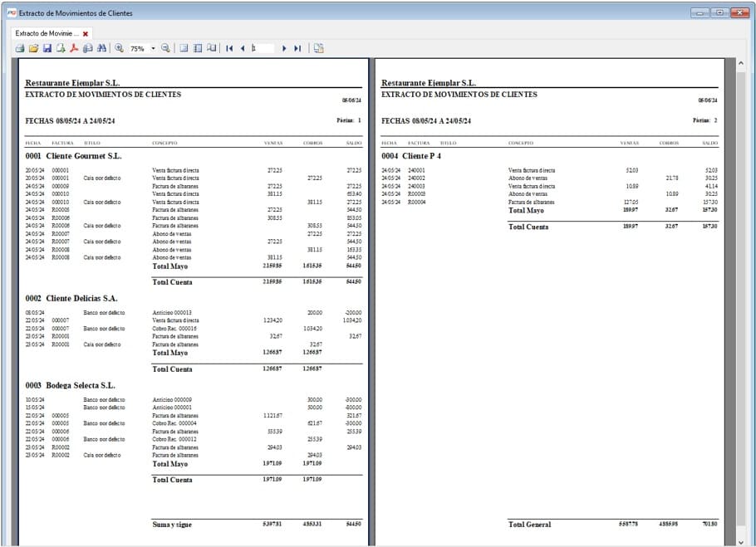Screen dimensions: 756x547
Task: Open the Find binoculars tool
Action: point(101,48)
